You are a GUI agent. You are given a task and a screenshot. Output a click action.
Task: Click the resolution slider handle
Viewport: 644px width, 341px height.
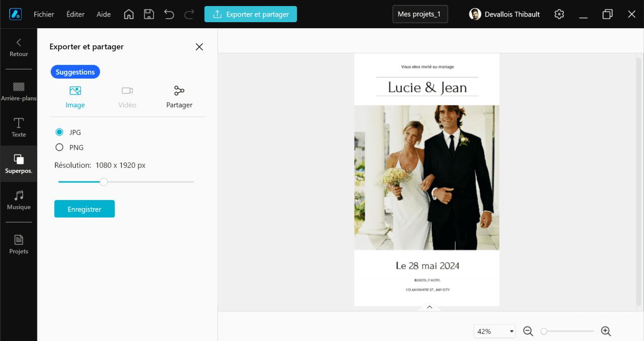(x=104, y=182)
